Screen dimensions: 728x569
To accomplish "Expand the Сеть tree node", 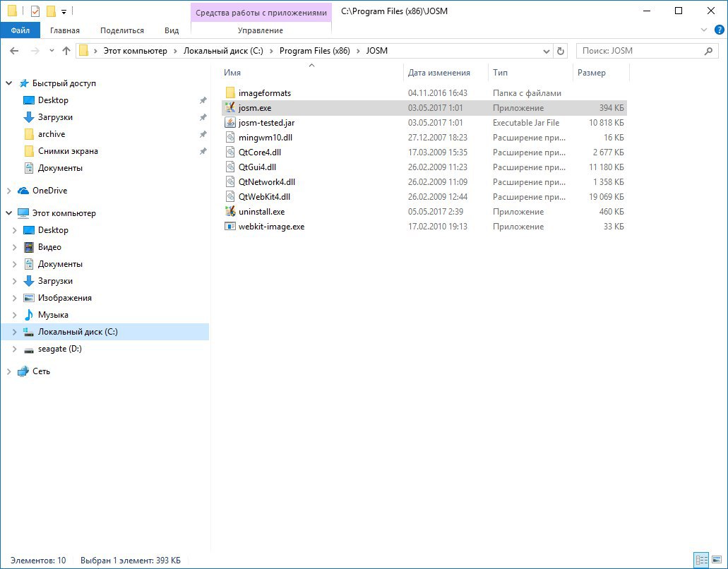I will [x=8, y=371].
